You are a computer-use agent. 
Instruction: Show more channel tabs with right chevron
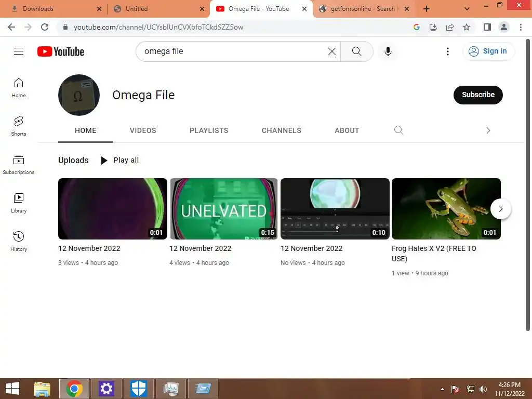pos(488,130)
